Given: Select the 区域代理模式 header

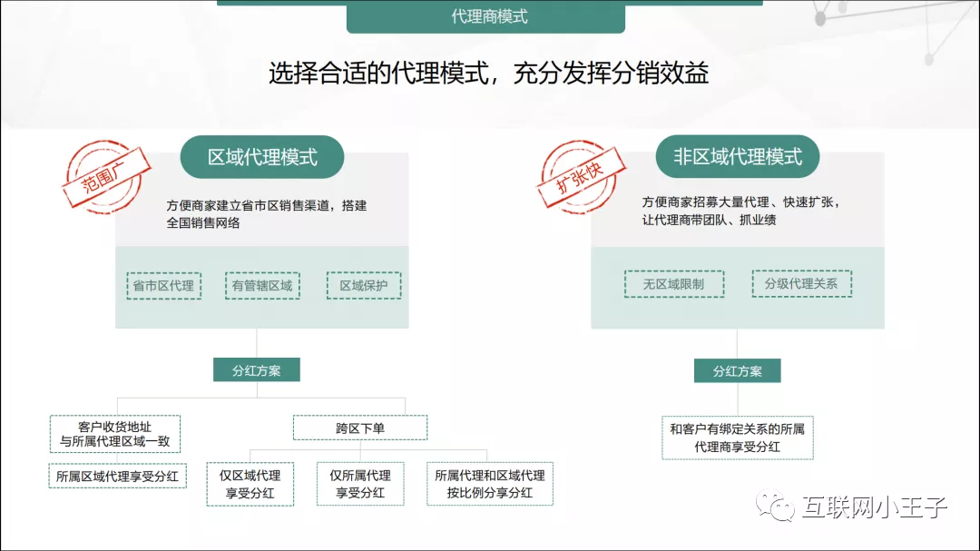Looking at the screenshot, I should click(x=263, y=156).
